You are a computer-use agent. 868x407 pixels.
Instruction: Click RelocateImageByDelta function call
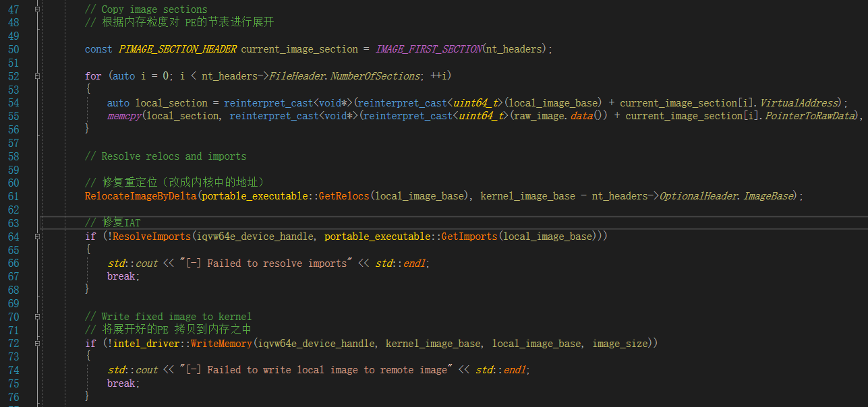[x=141, y=196]
